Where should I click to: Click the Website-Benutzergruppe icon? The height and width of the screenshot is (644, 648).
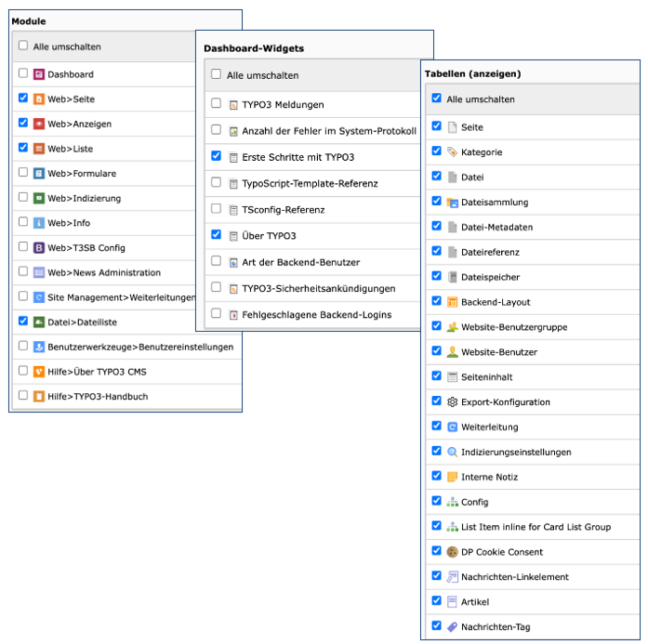pyautogui.click(x=452, y=327)
